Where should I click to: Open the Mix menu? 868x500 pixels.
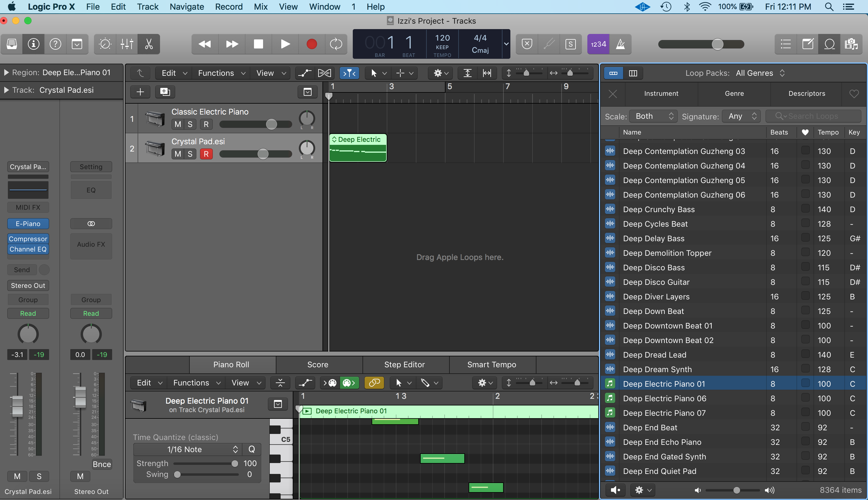coord(261,7)
